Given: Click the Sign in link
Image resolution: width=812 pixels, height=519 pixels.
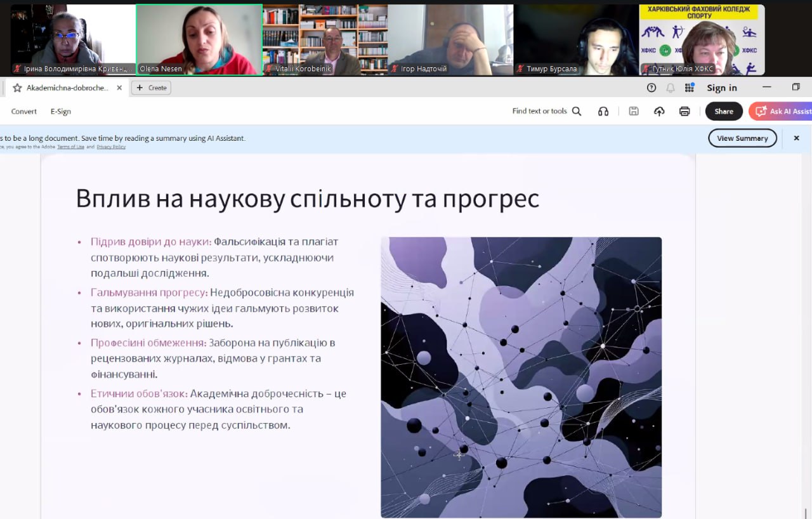Looking at the screenshot, I should click(722, 88).
